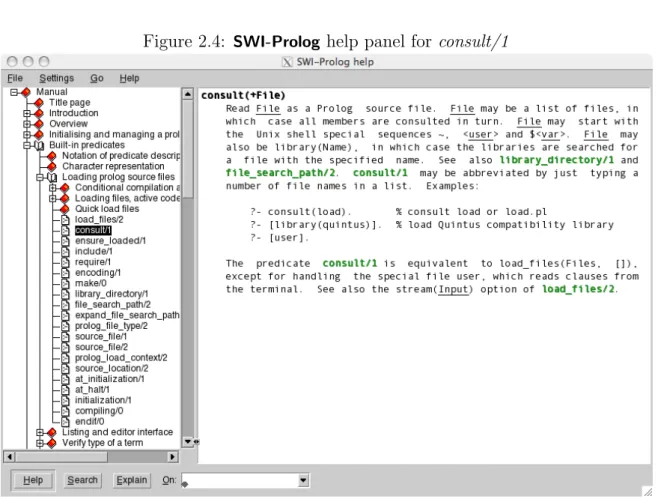Click the document icon beside encoding/1
The height and width of the screenshot is (499, 664).
(65, 273)
